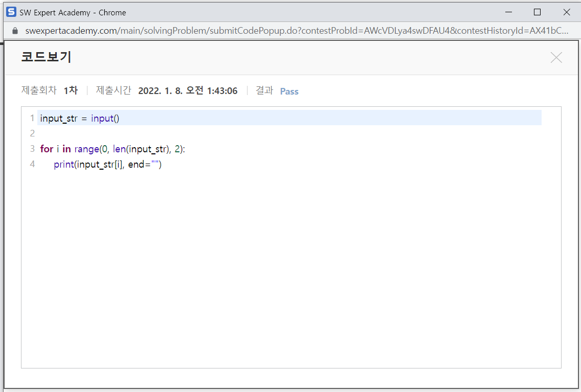
Task: Click the 결과 label
Action: coord(264,90)
